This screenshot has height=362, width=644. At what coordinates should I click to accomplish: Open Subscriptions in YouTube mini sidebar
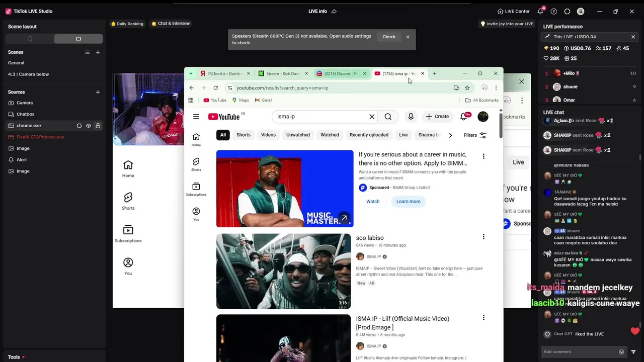[x=196, y=189]
